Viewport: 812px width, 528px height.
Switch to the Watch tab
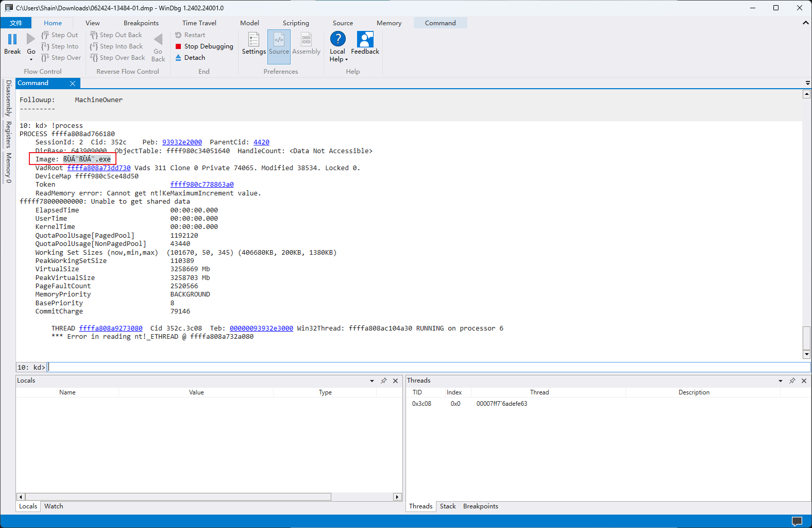tap(54, 506)
